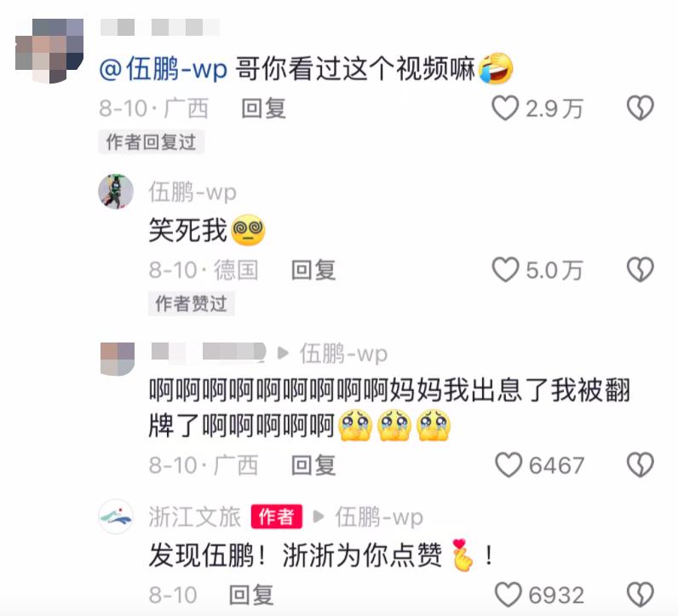
Task: Tap the 作者赞过 tag
Action: click(191, 303)
